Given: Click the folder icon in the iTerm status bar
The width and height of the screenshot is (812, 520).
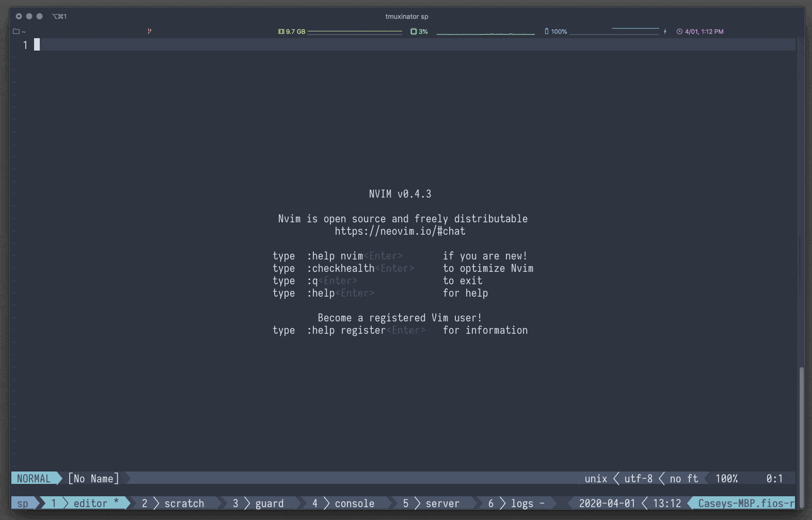Looking at the screenshot, I should click(16, 31).
